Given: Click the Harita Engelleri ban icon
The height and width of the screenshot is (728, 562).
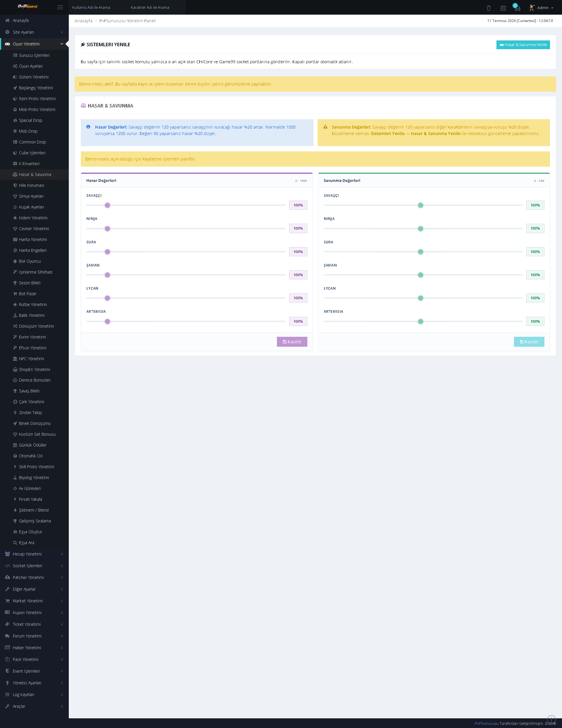Looking at the screenshot, I should coord(15,250).
